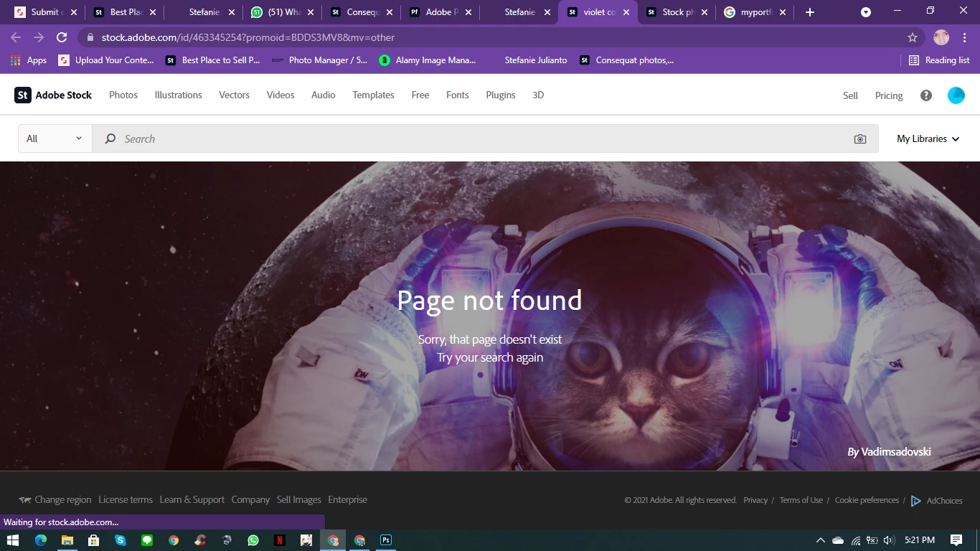980x551 pixels.
Task: Switch to the 'Adobe P' portfolio tab
Action: tap(439, 12)
